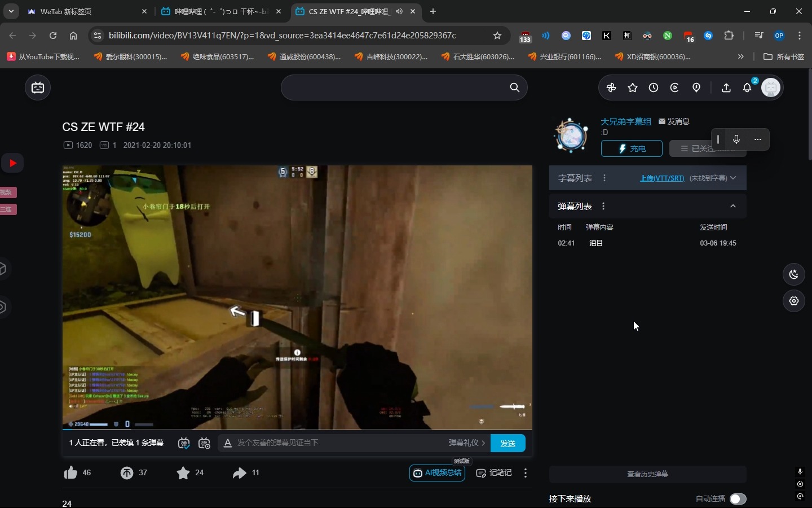Open the tab search dropdown arrow
This screenshot has width=812, height=508.
[11, 11]
